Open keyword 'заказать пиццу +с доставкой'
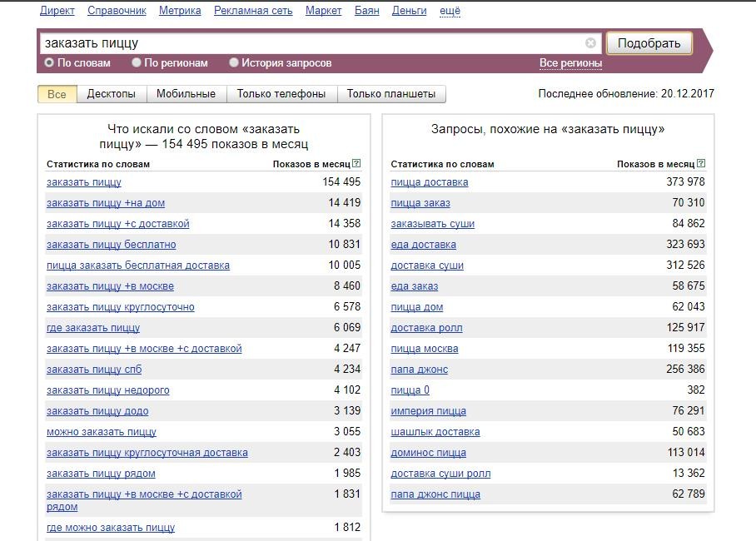756x541 pixels. (118, 224)
